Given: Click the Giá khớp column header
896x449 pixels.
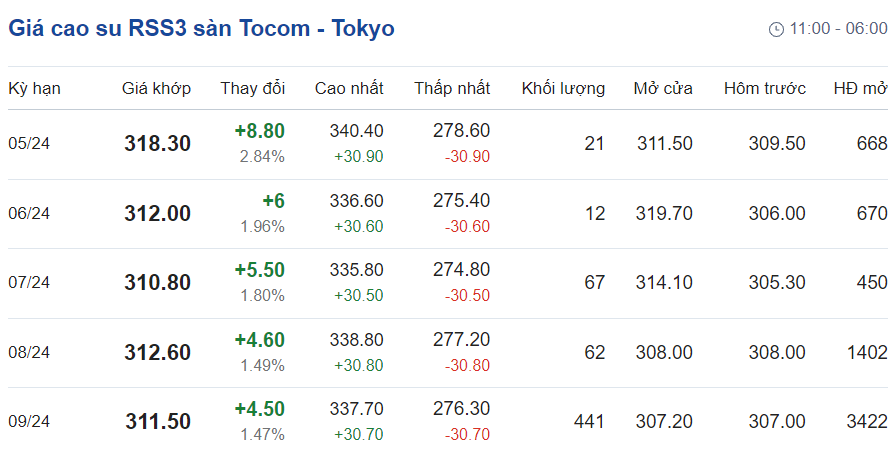Looking at the screenshot, I should pos(157,88).
